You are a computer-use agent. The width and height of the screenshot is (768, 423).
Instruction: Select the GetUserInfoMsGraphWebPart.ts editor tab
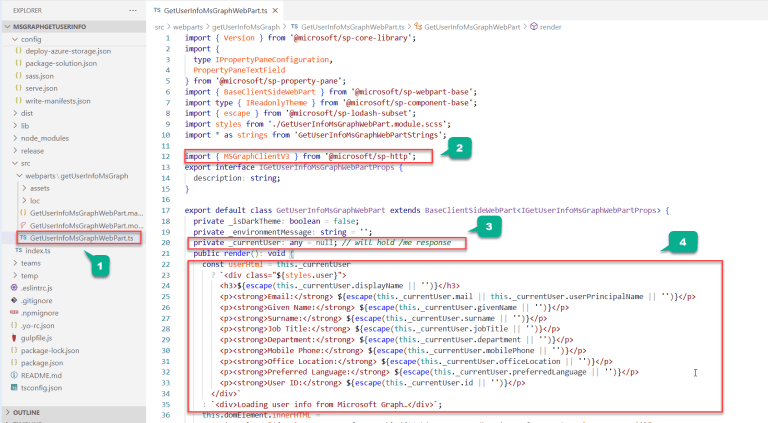(x=215, y=10)
